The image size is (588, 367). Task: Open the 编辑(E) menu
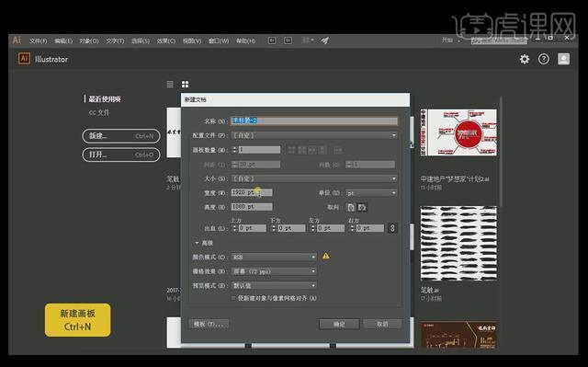click(x=63, y=40)
